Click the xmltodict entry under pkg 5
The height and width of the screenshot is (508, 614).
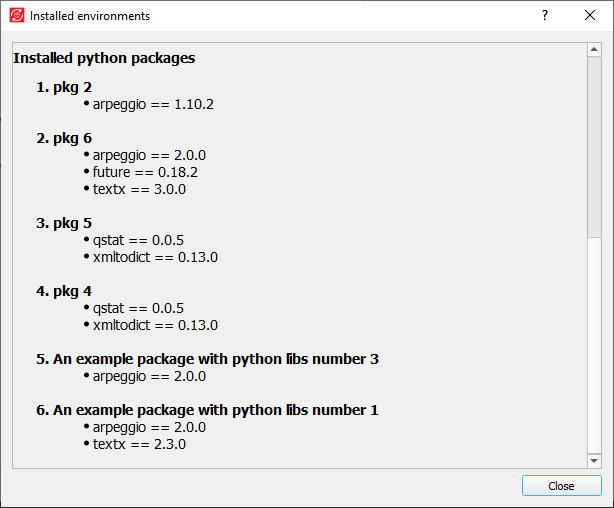pos(155,257)
